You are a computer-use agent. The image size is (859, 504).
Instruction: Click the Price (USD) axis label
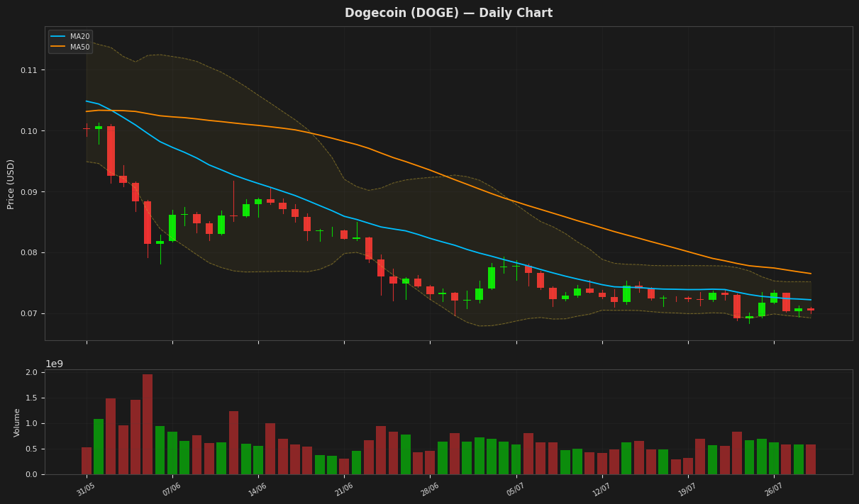(x=11, y=184)
